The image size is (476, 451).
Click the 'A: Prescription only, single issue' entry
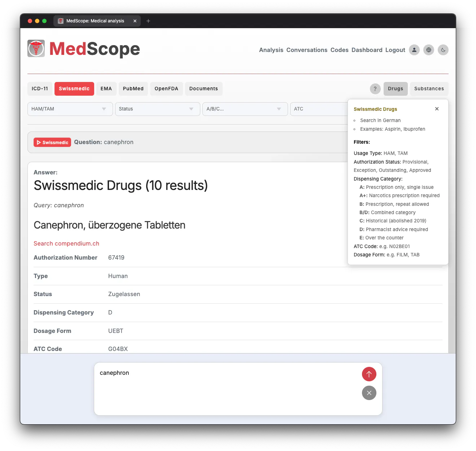(397, 187)
